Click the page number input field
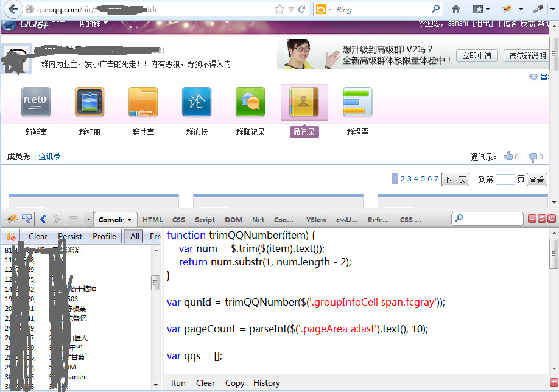The width and height of the screenshot is (559, 392). coord(505,180)
